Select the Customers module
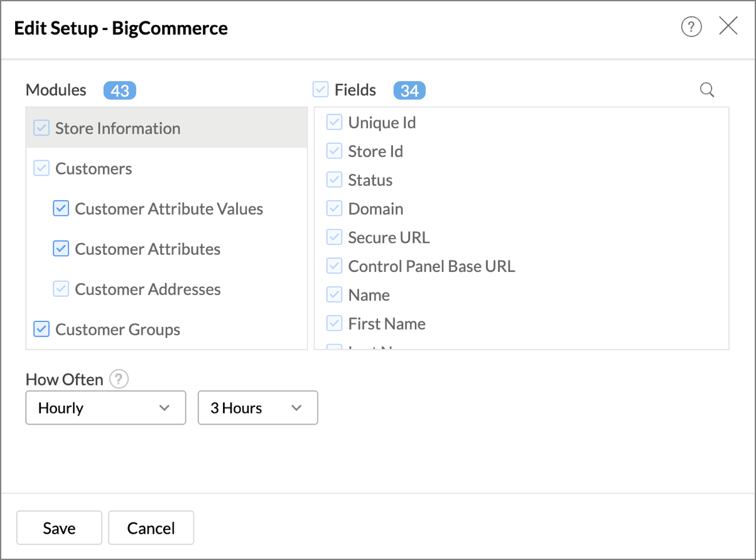Viewport: 756px width, 560px height. click(94, 169)
